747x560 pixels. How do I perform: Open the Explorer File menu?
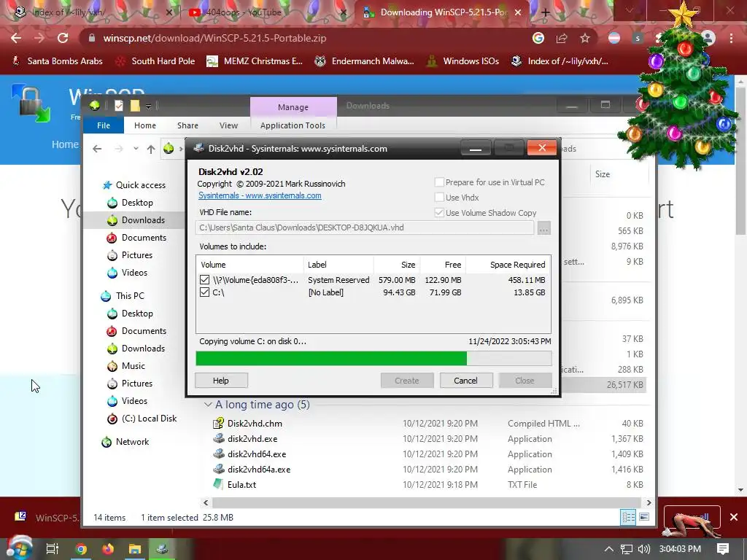pos(104,125)
